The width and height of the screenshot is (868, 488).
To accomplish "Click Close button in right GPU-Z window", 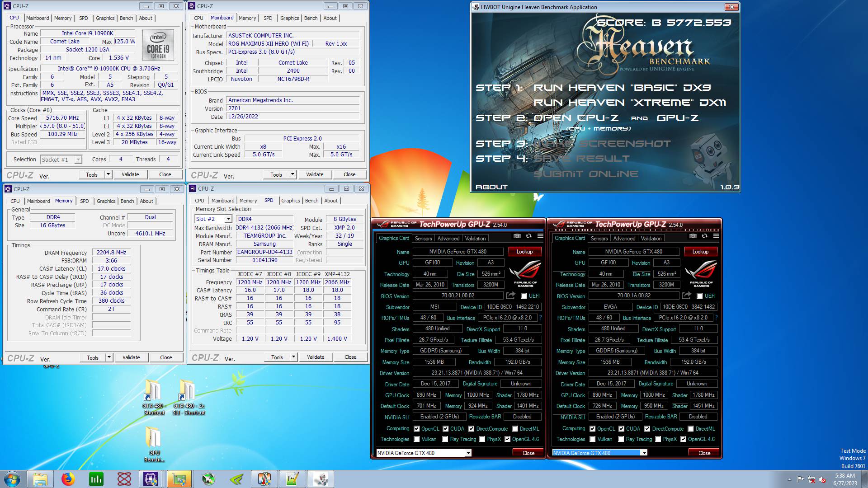I will click(704, 453).
